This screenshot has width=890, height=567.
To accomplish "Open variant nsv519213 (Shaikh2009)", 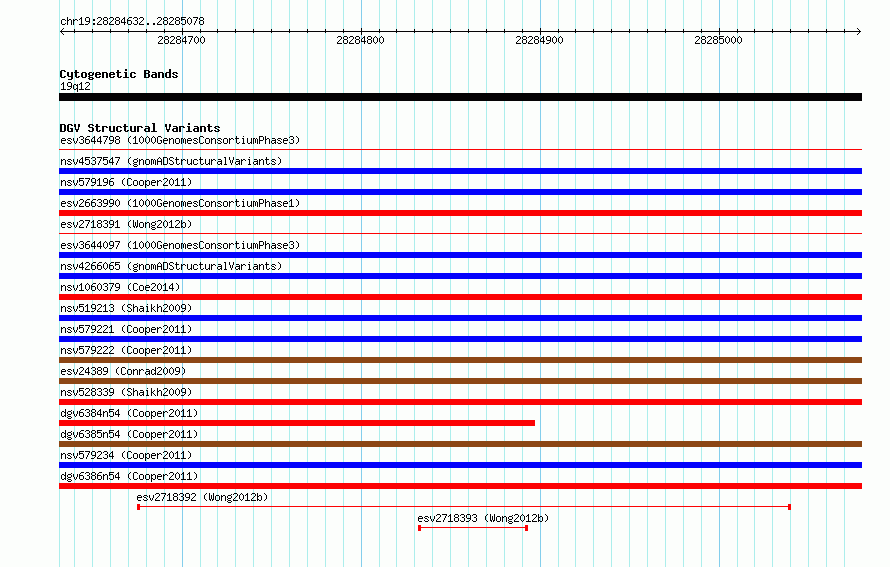I will tap(126, 308).
